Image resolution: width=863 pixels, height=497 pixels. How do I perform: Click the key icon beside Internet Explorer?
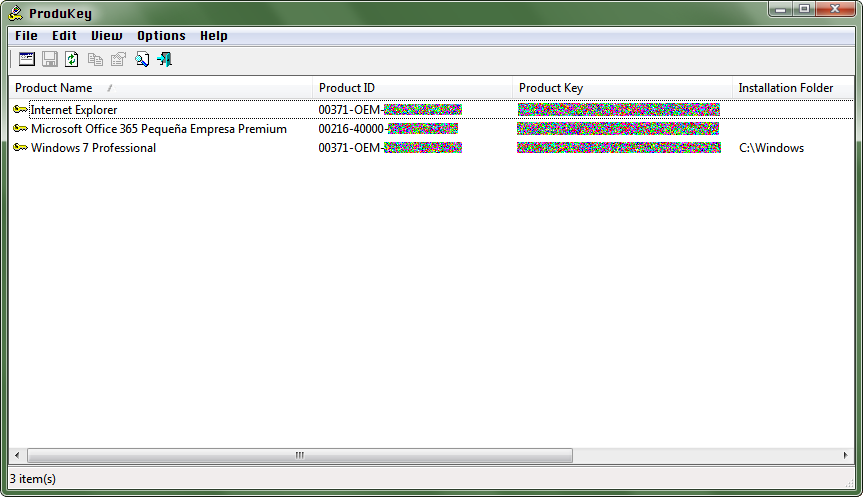20,110
